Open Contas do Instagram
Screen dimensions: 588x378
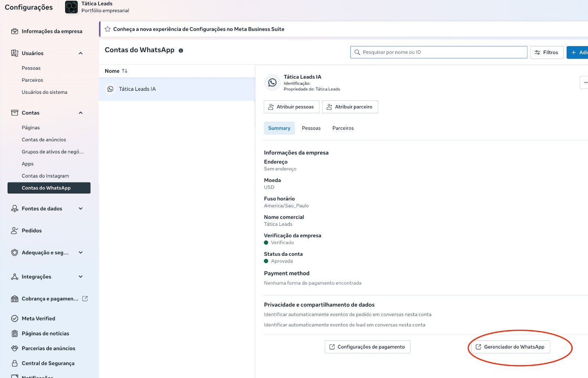(45, 176)
